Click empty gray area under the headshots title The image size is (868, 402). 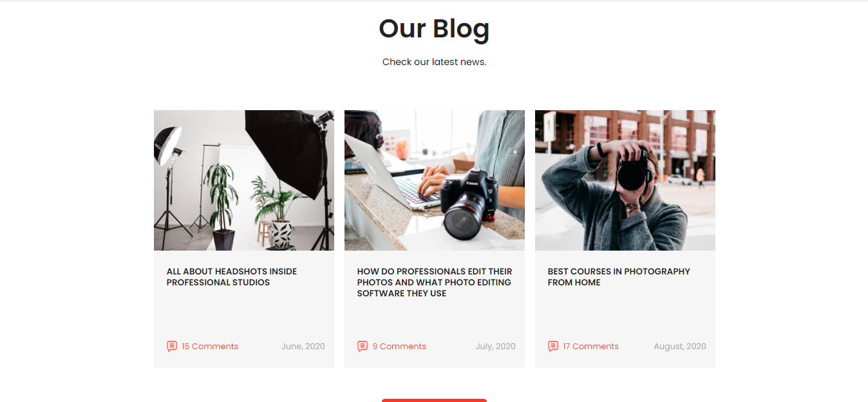[244, 314]
